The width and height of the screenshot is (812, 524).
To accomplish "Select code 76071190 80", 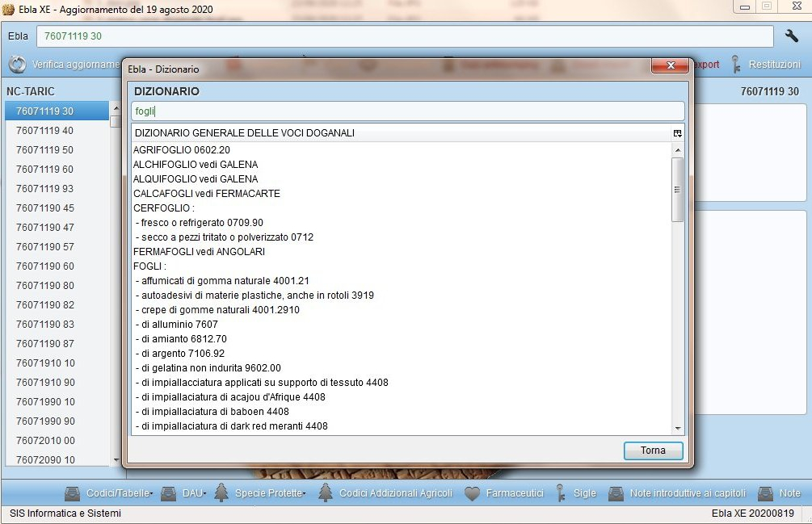I will [57, 286].
